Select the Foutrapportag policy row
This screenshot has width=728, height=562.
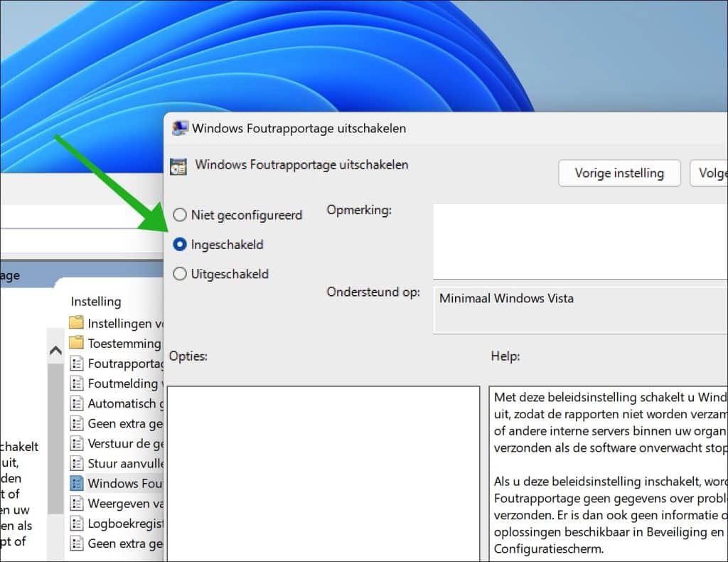click(x=116, y=364)
